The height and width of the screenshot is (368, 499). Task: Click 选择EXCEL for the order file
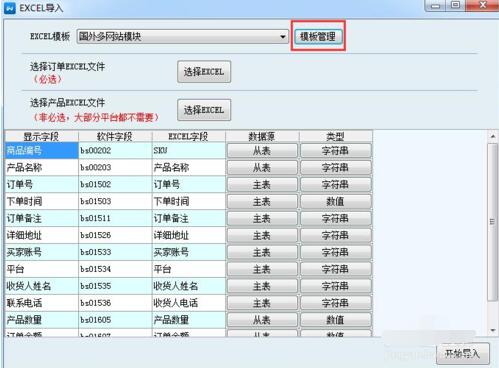point(204,71)
